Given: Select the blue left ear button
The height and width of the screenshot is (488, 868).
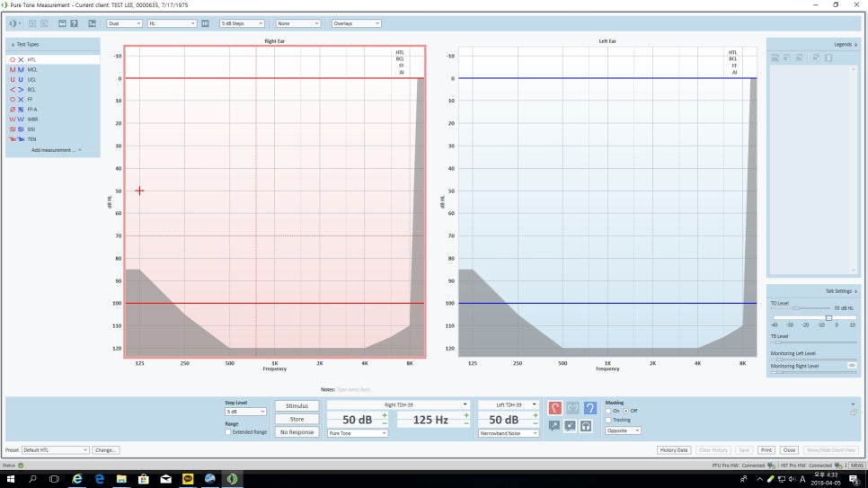Looking at the screenshot, I should (590, 408).
